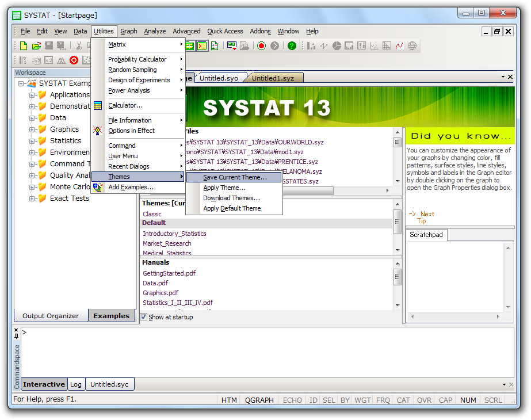Click the Open file folder icon

pos(36,45)
